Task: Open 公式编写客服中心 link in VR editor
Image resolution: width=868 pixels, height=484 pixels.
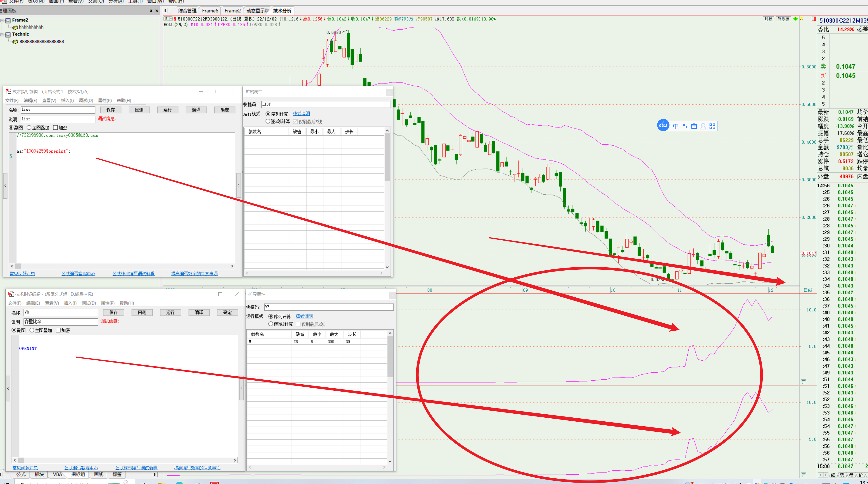Action: pyautogui.click(x=81, y=468)
